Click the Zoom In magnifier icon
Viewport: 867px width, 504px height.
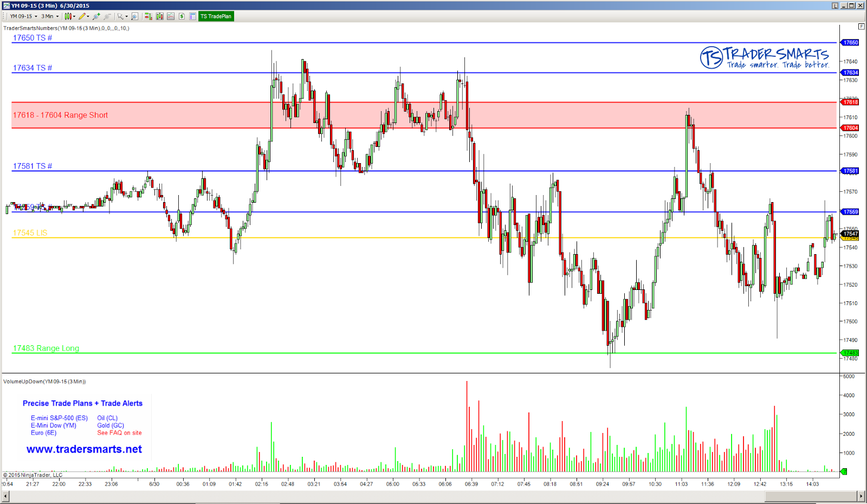pos(96,16)
